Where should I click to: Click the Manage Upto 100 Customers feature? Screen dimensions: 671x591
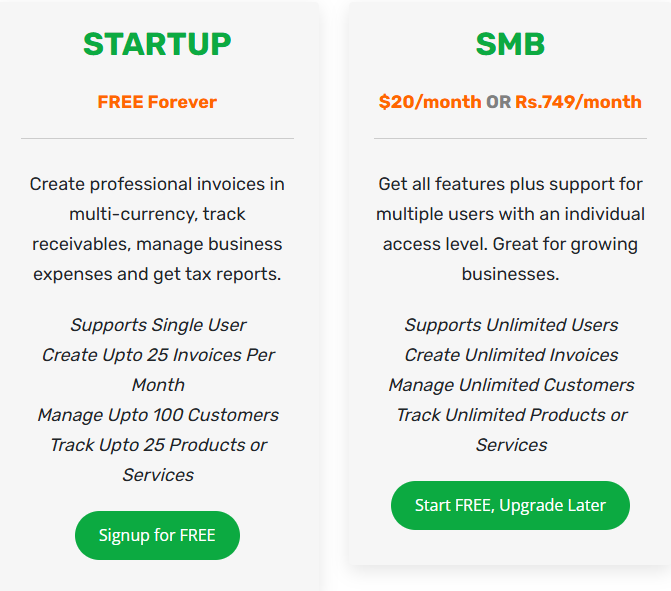(158, 415)
